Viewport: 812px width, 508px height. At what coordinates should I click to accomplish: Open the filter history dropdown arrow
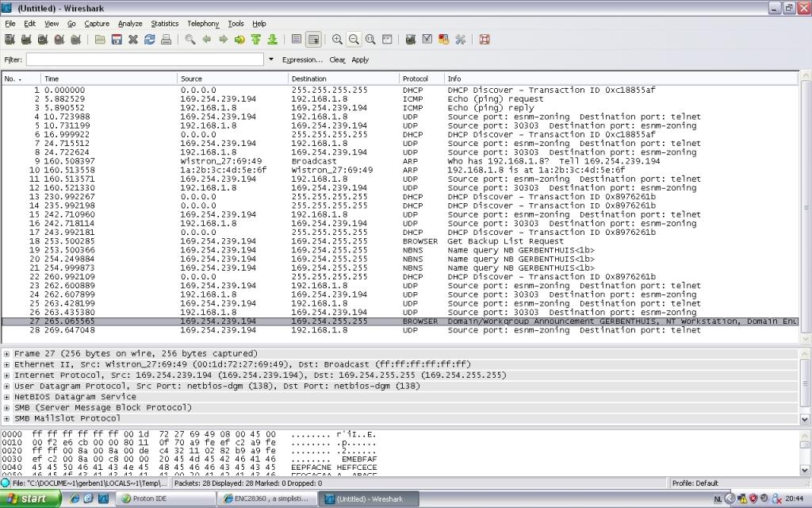(x=271, y=60)
